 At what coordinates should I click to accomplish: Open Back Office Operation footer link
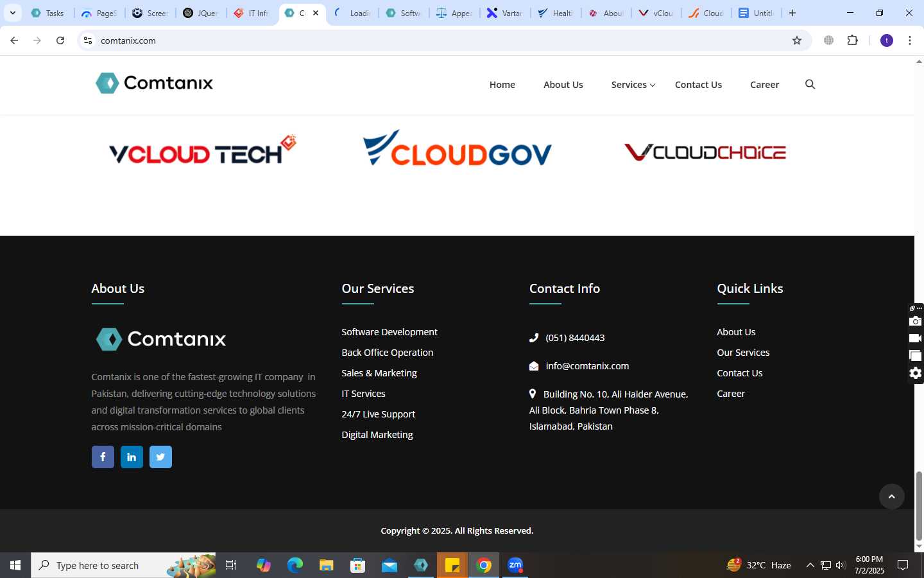point(388,353)
